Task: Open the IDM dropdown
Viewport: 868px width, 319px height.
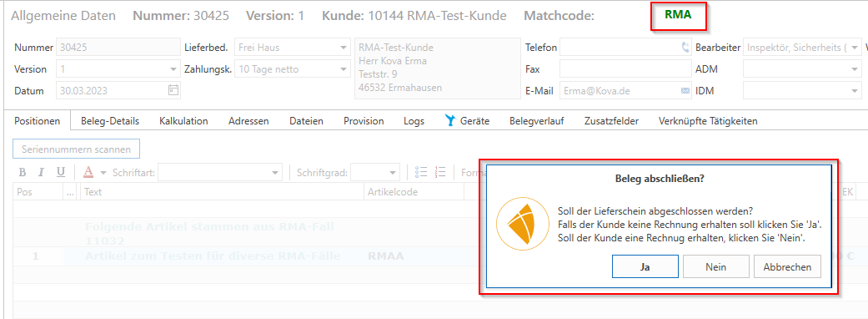Action: click(855, 91)
